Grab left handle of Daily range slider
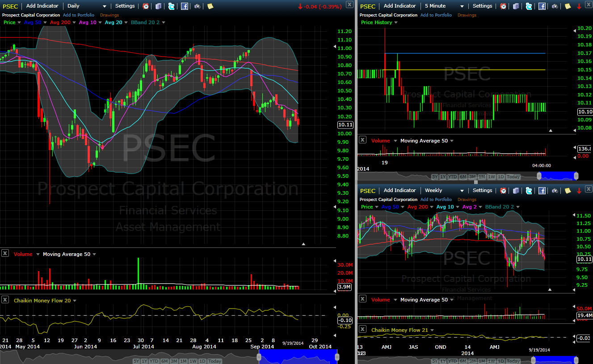This screenshot has height=364, width=593. [x=259, y=357]
